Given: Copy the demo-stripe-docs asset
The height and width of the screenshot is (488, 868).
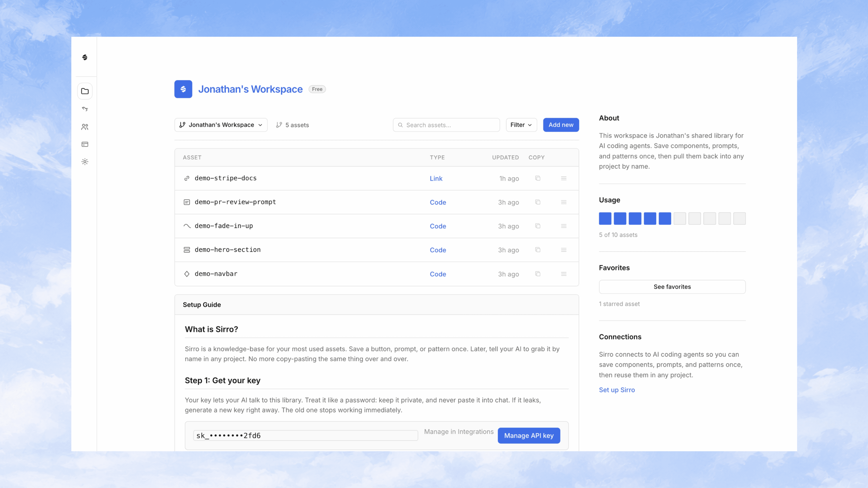Looking at the screenshot, I should (x=538, y=178).
